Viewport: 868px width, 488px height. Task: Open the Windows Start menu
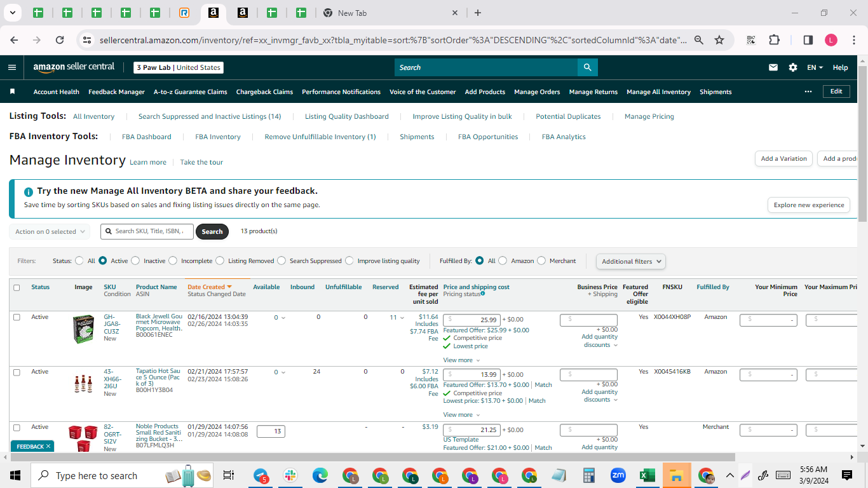tap(15, 475)
